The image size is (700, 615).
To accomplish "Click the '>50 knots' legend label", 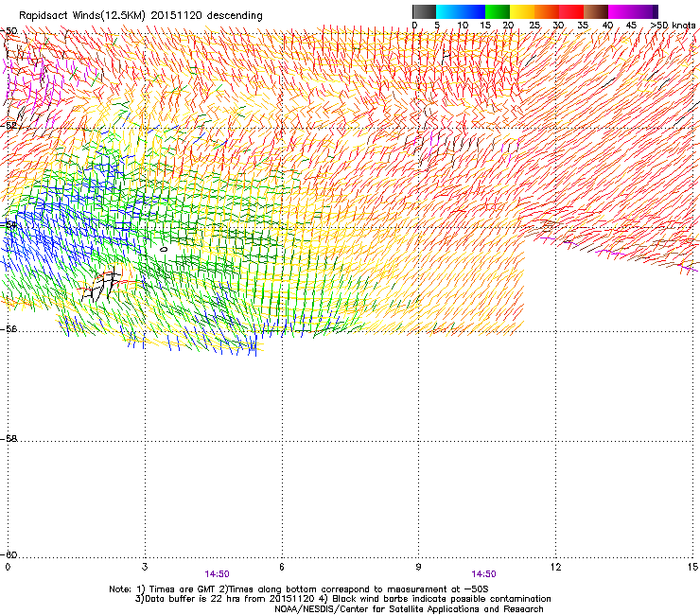I will click(x=673, y=26).
